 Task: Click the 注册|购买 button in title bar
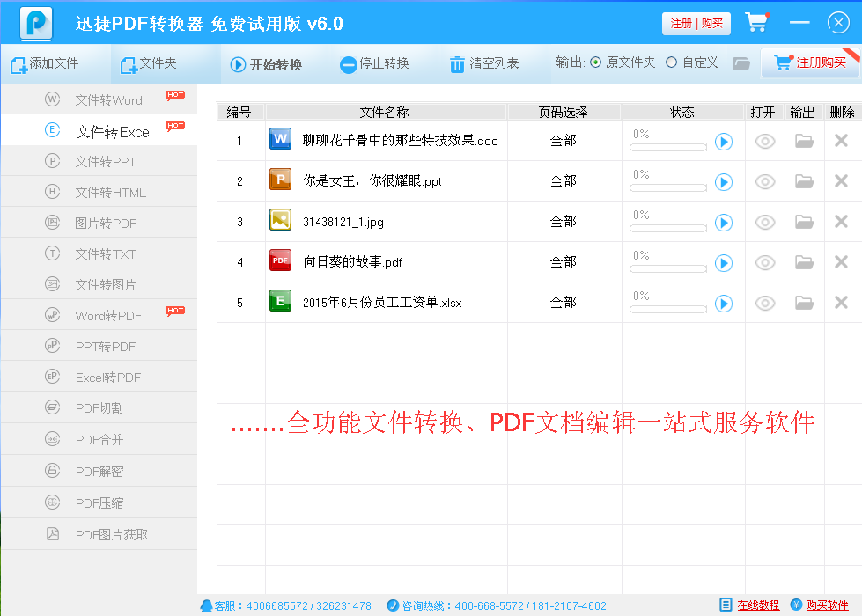696,24
